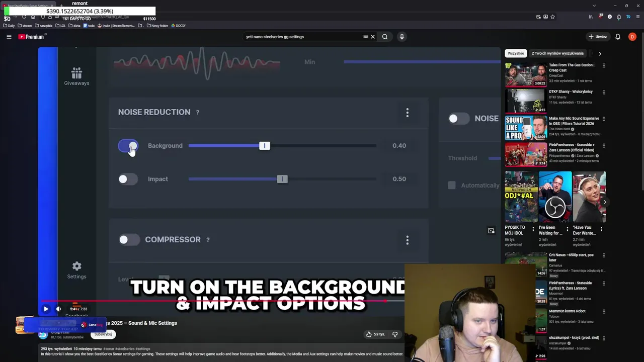The width and height of the screenshot is (644, 362).
Task: List all tabs with chevron button
Action: [594, 6]
